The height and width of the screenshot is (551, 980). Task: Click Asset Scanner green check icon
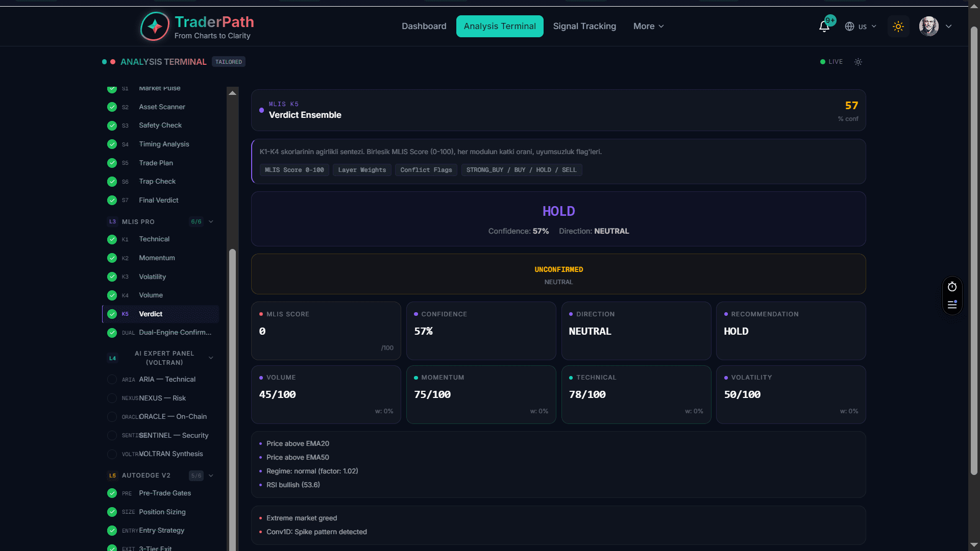point(112,107)
